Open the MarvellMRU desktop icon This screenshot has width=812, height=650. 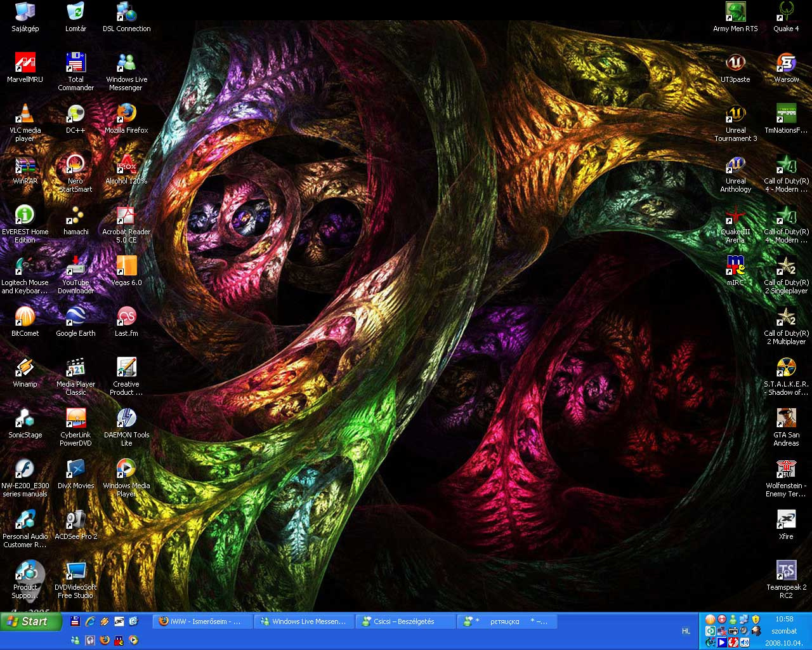point(25,68)
